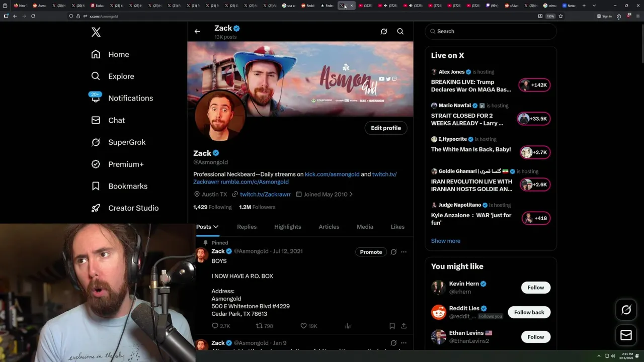Click Promote on the pinned post

click(x=371, y=252)
